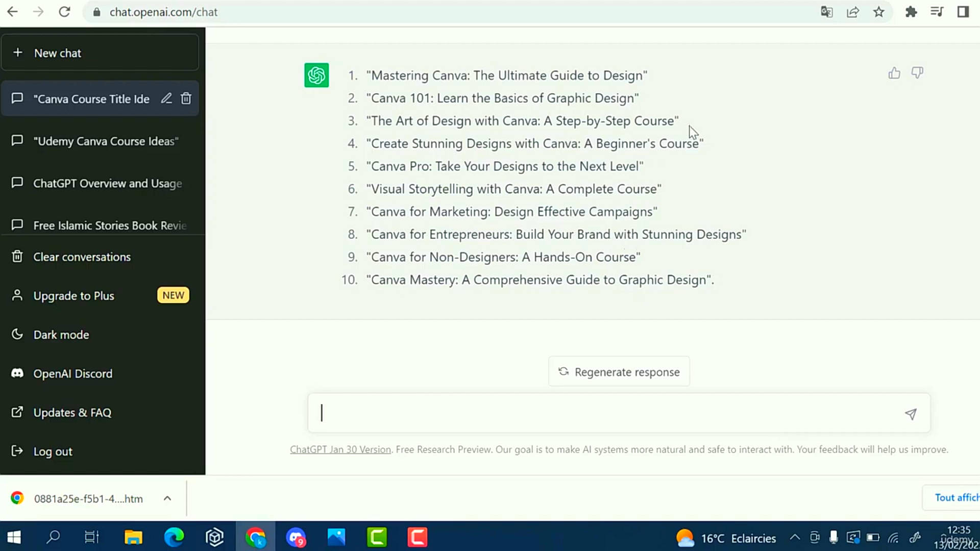Toggle Dark mode

pos(100,335)
